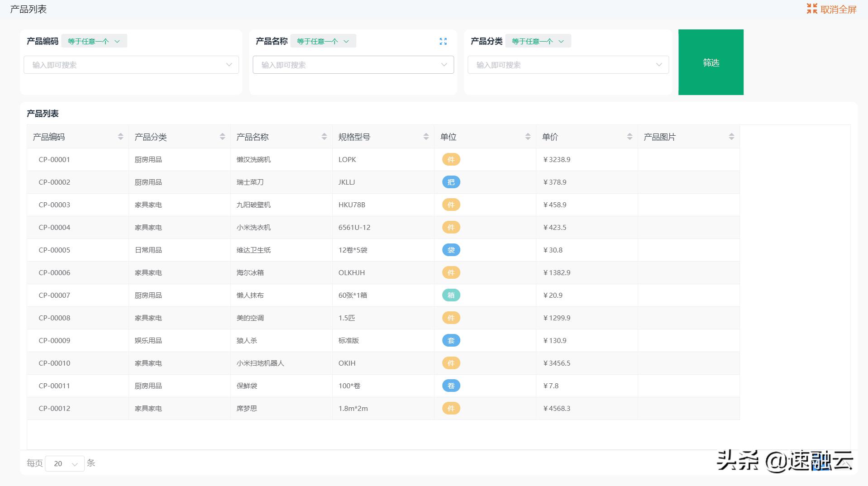The image size is (868, 486).
Task: Sort the 产品图片 column
Action: 731,136
